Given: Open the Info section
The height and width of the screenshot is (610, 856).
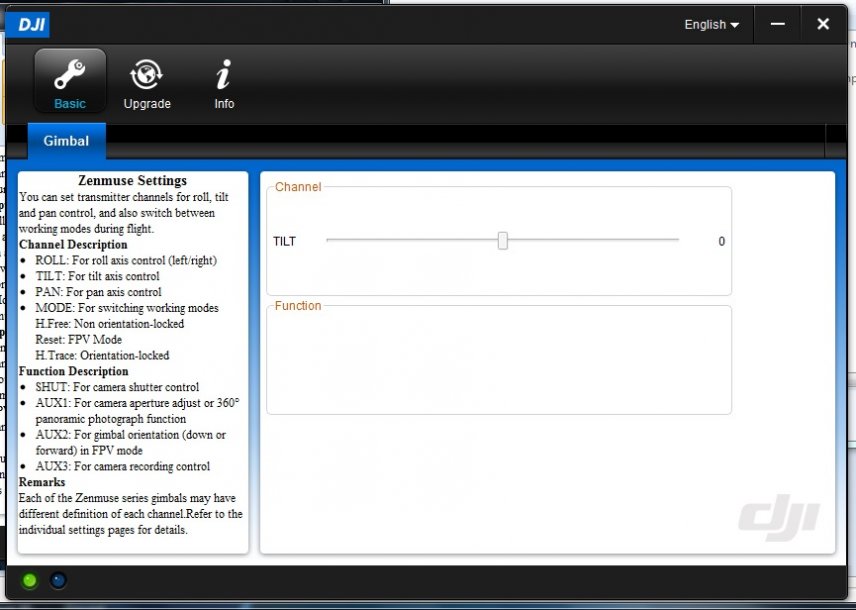Looking at the screenshot, I should [x=224, y=84].
